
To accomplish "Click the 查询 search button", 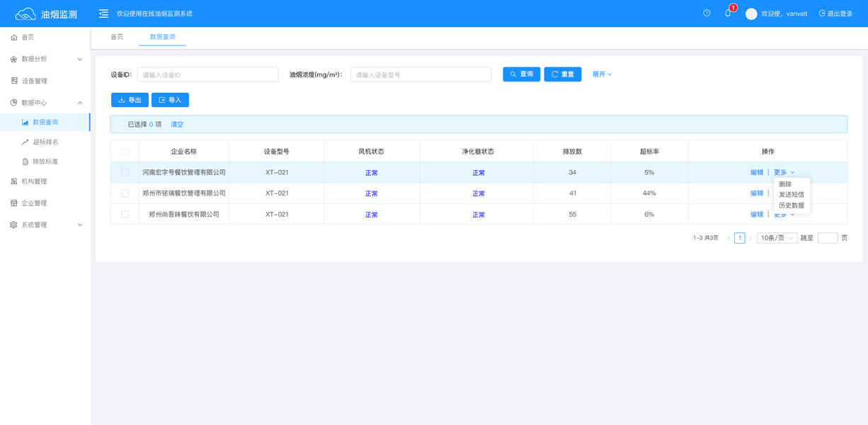I will [522, 74].
